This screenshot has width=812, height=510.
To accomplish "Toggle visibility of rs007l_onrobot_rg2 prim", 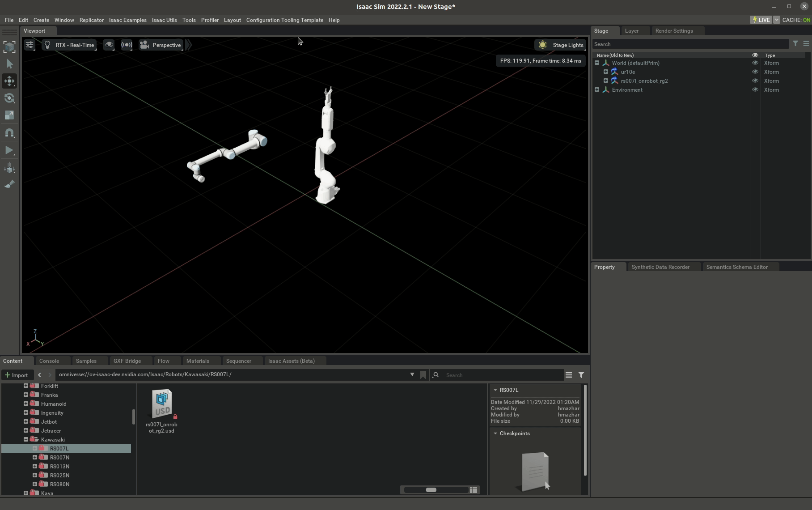I will coord(755,81).
